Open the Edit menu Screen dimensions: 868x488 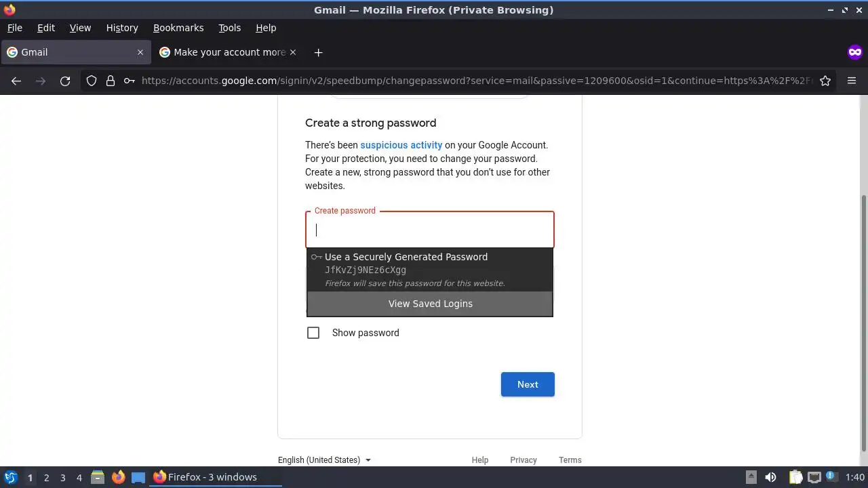tap(46, 28)
